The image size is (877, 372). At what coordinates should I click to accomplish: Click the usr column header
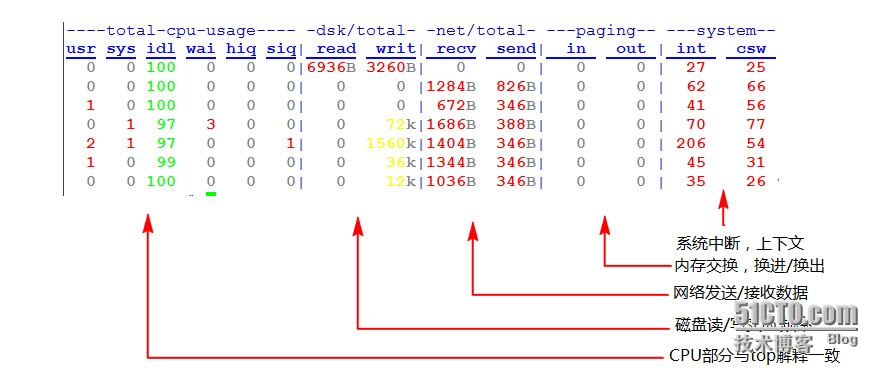(81, 49)
